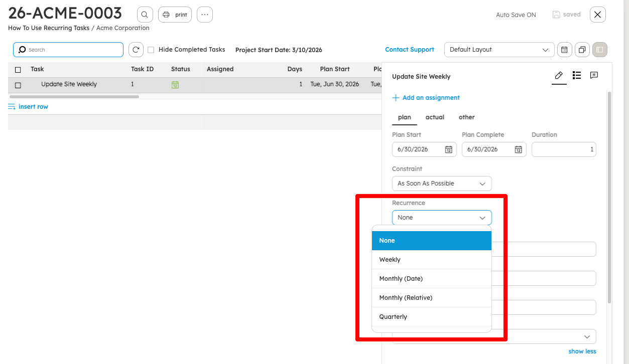Click the plus icon beside Add an assignment
The height and width of the screenshot is (364, 629).
click(396, 98)
